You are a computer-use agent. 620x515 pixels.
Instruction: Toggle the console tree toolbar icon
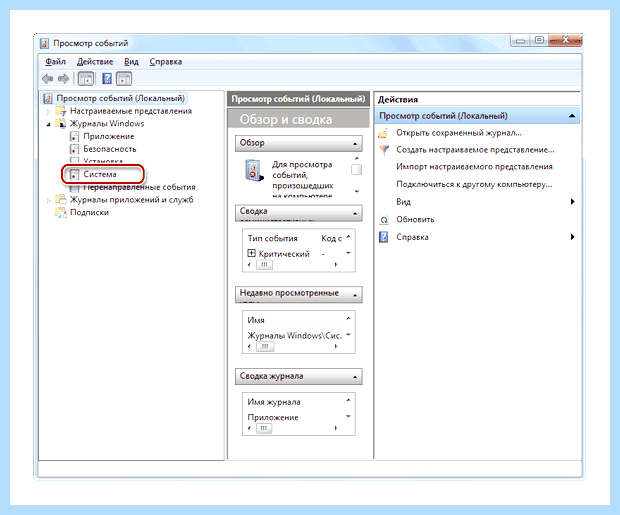coord(86,79)
